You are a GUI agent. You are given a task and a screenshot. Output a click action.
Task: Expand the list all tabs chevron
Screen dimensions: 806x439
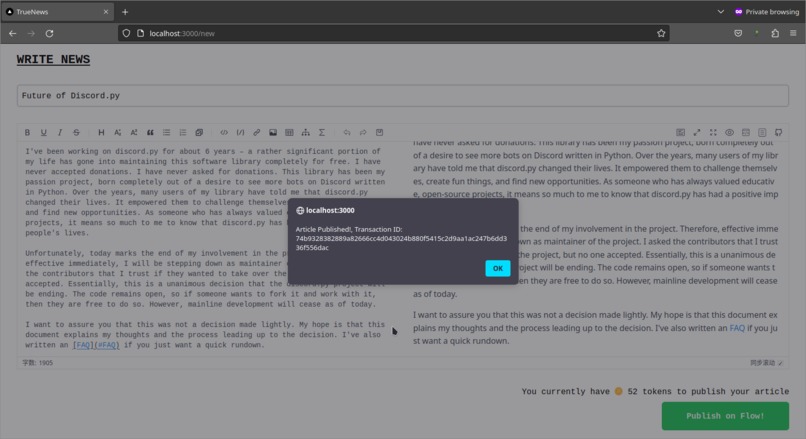(x=721, y=12)
